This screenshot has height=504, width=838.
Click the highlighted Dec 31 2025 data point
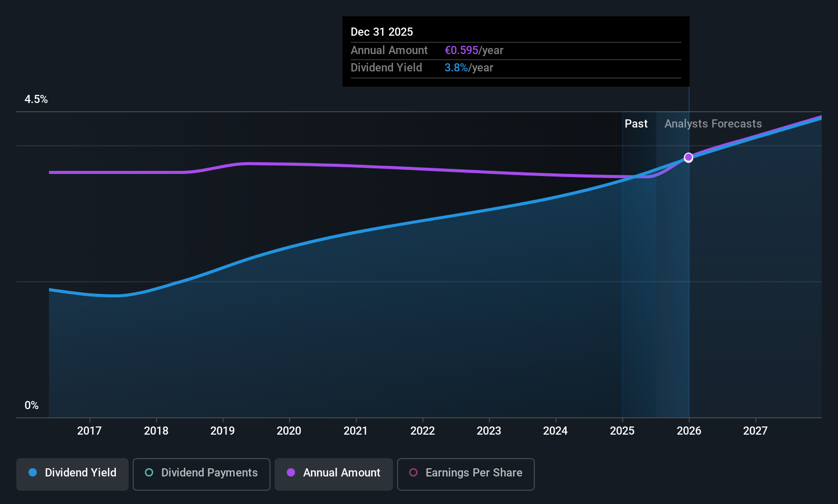[688, 158]
